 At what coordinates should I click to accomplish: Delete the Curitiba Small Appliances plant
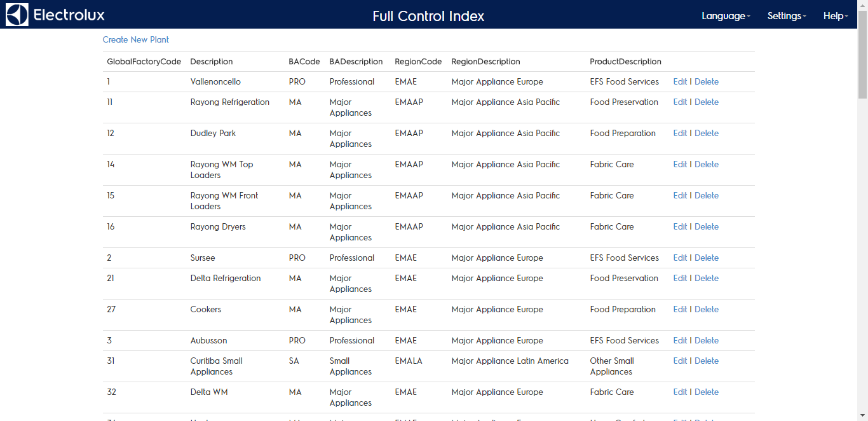(707, 361)
